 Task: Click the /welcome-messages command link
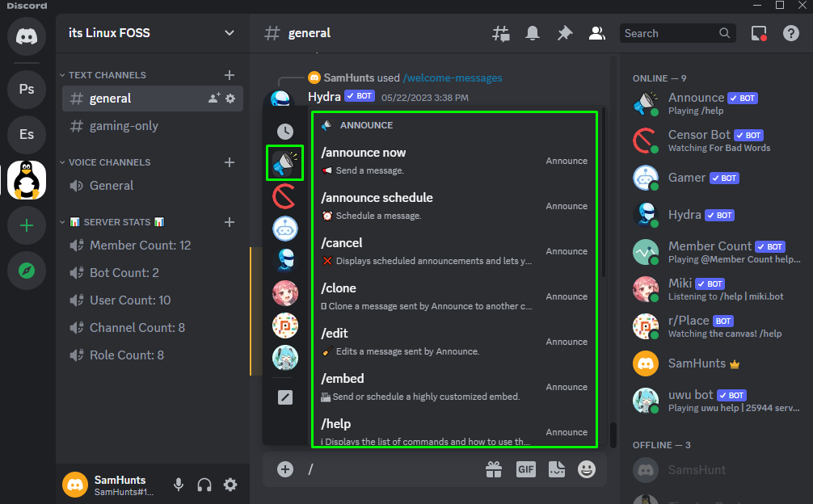click(x=452, y=78)
